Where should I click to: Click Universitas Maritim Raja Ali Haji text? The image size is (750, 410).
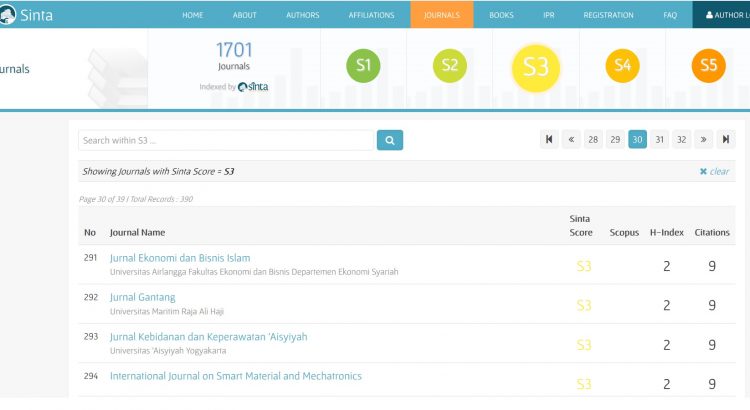point(167,311)
